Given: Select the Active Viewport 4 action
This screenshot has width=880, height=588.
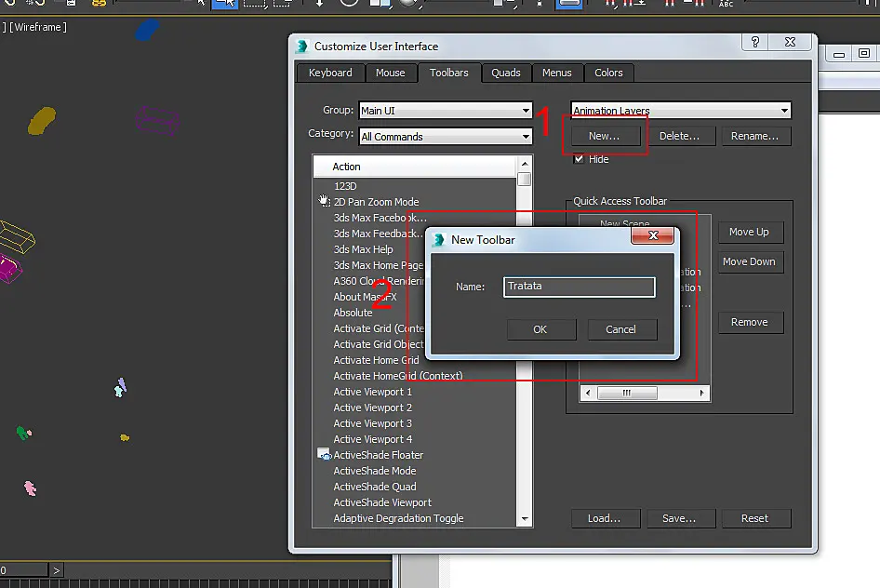Looking at the screenshot, I should click(x=373, y=439).
